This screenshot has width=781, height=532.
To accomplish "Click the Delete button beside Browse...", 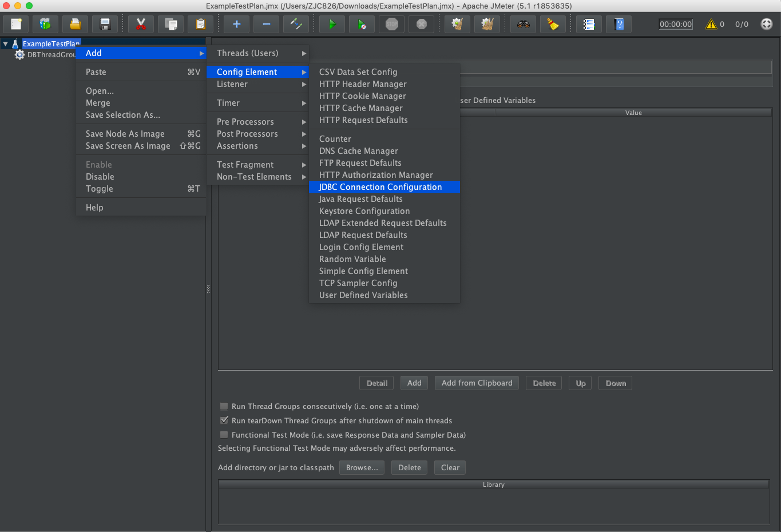I will click(x=409, y=467).
